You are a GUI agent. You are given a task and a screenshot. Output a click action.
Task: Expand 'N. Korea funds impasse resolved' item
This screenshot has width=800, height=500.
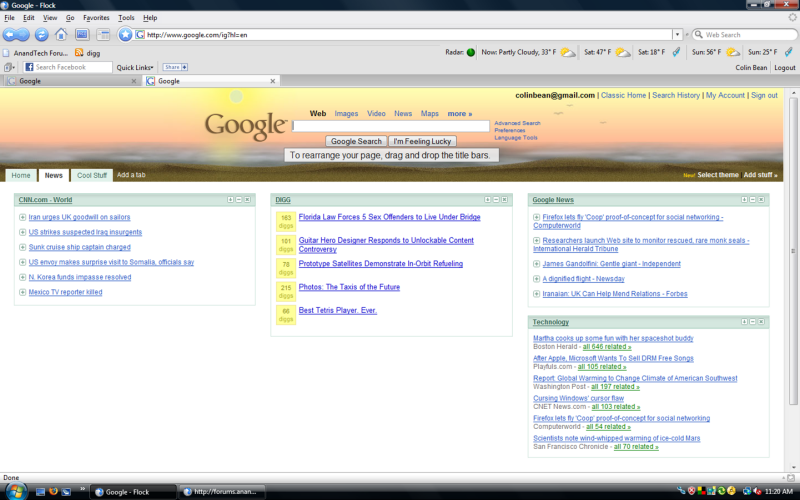click(22, 277)
